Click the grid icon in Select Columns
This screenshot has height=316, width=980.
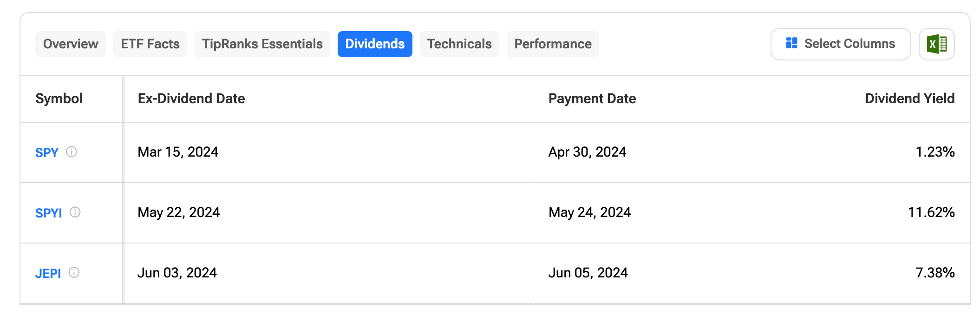coord(791,43)
